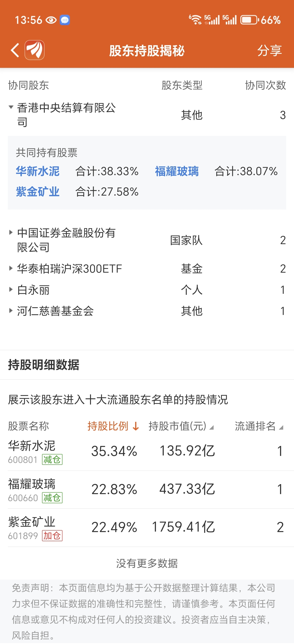Click the 减仓 tag under 华新水泥
The height and width of the screenshot is (644, 294).
(52, 460)
